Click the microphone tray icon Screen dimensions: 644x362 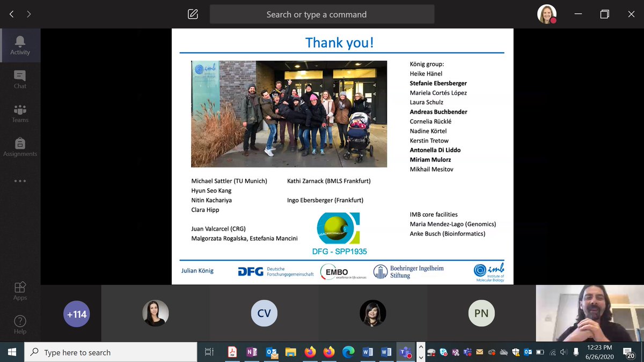coord(576,352)
